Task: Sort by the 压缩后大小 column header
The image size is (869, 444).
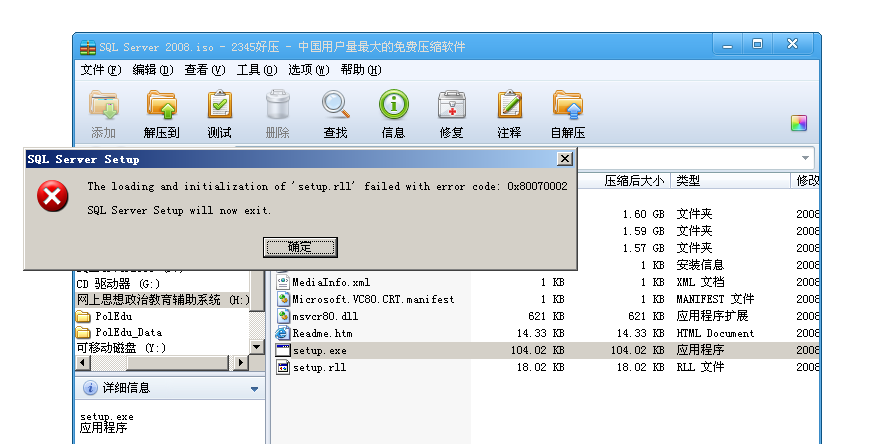Action: (x=634, y=181)
